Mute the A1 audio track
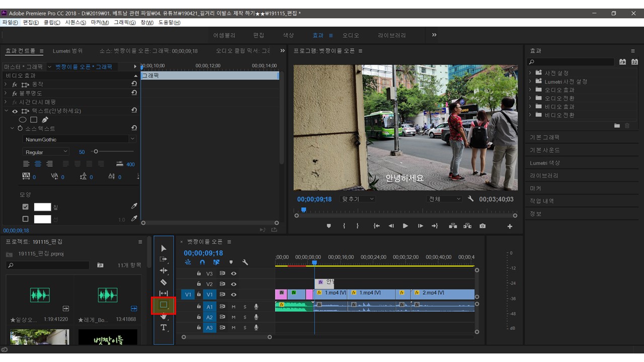This screenshot has height=362, width=644. pos(233,307)
